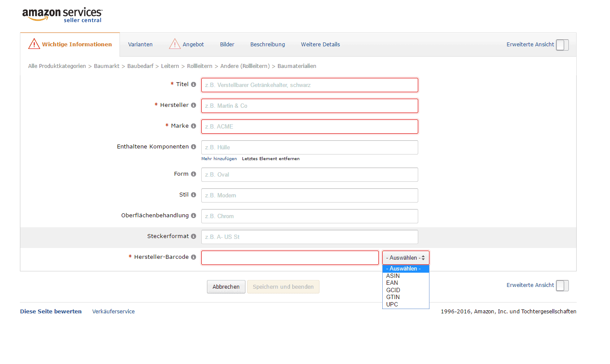Choose UPC from the barcode type list
610x364 pixels.
point(406,304)
